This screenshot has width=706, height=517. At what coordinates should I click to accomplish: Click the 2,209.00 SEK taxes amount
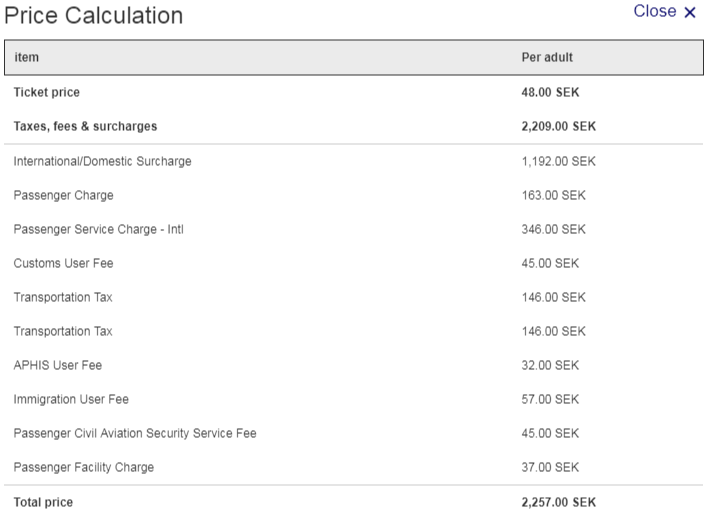click(x=559, y=127)
